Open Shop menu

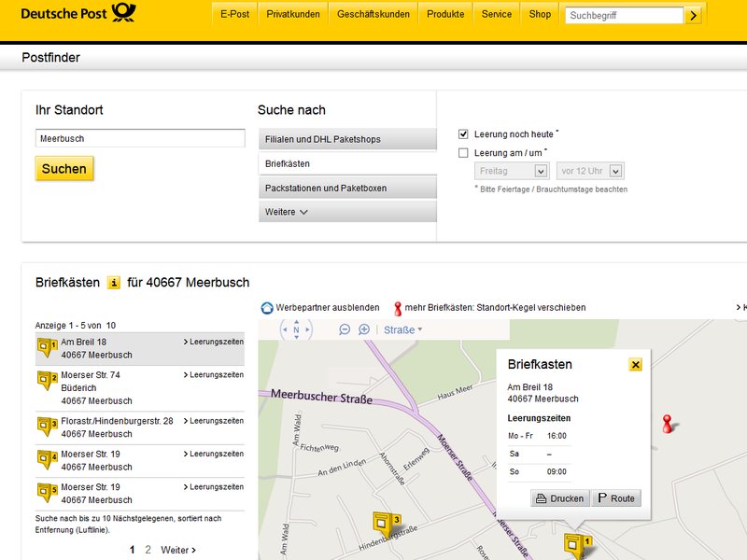click(x=540, y=14)
